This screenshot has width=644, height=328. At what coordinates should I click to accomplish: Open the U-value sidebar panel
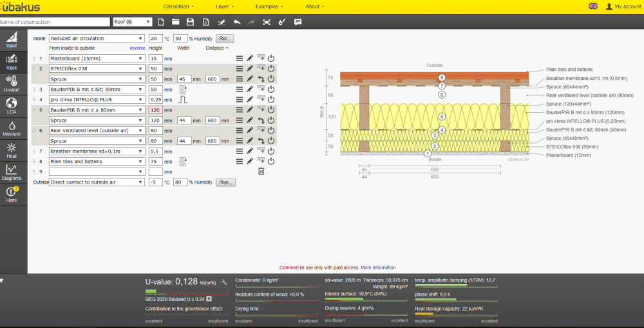coord(12,84)
